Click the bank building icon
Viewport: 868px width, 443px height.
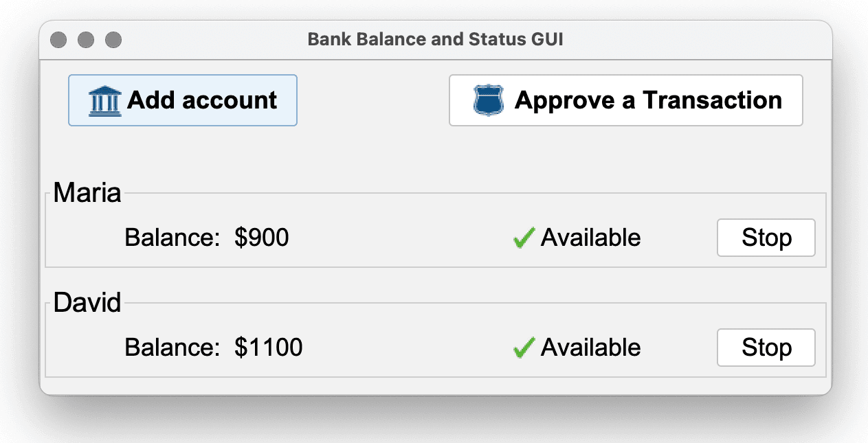click(105, 101)
